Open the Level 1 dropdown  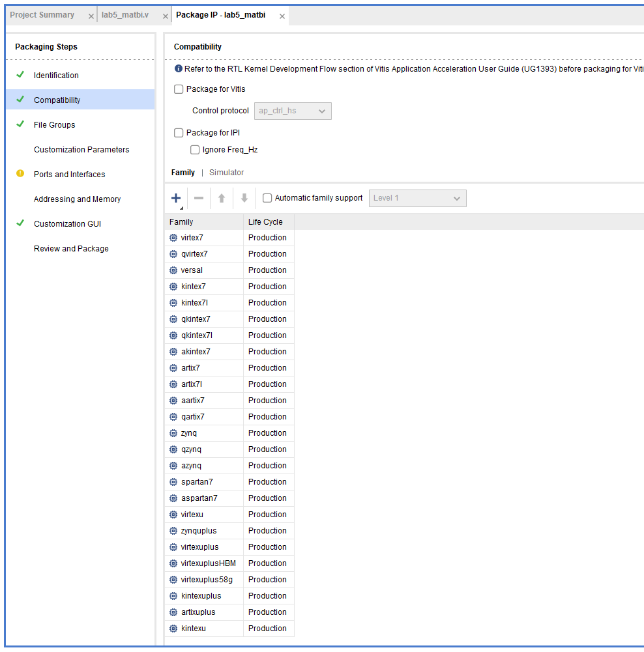418,199
